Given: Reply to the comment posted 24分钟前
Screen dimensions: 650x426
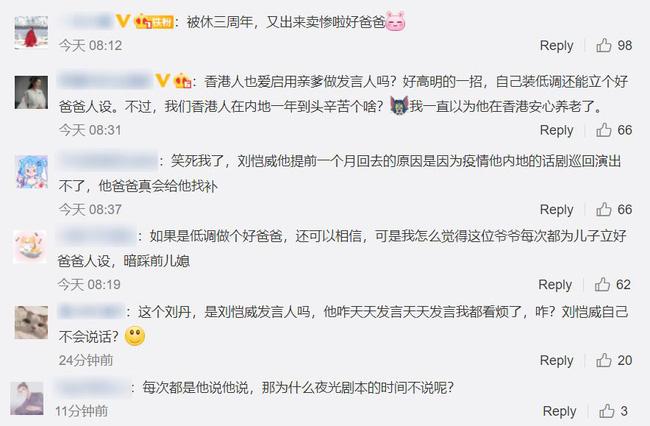Looking at the screenshot, I should (x=556, y=361).
